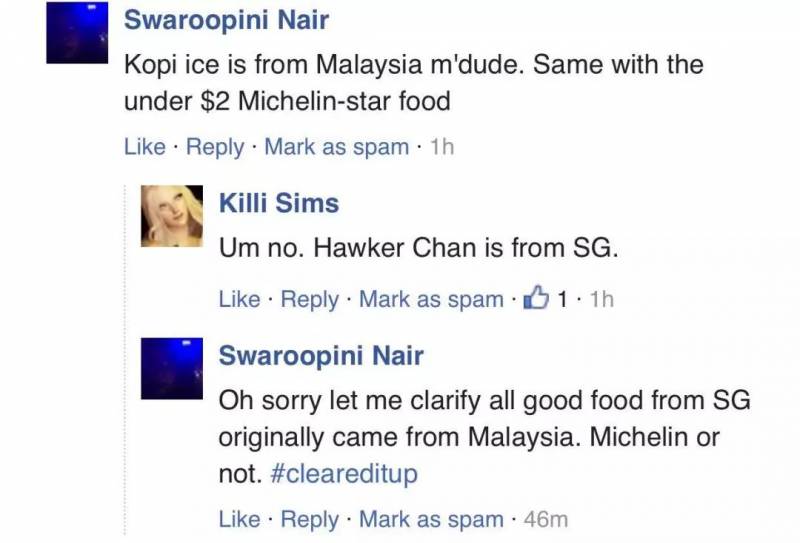Mark the Kopi ice comment as spam
800x543 pixels.
point(337,147)
